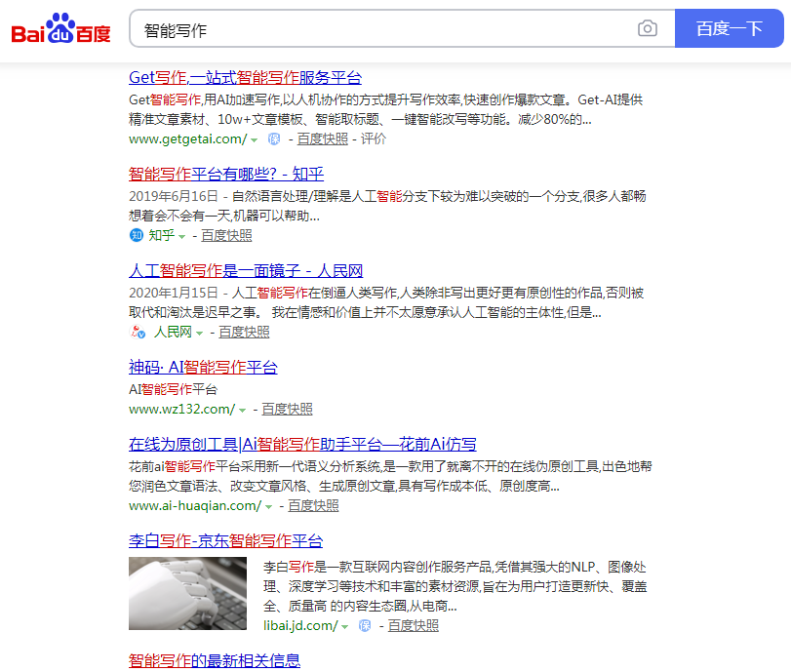The height and width of the screenshot is (672, 791).
Task: Click the date text 2020年1月15日
Action: 173,294
